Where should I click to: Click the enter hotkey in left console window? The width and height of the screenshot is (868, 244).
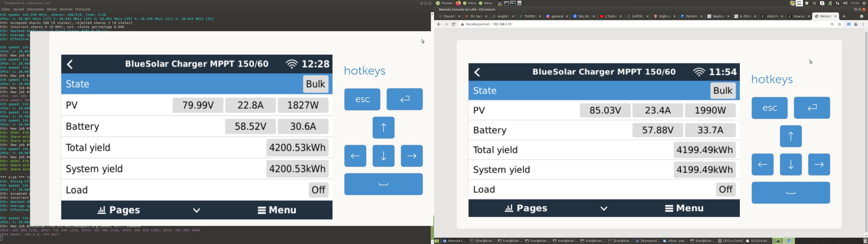click(x=404, y=99)
